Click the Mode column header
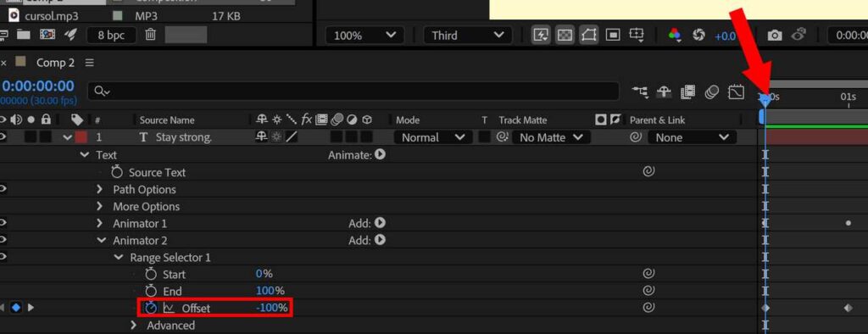 click(408, 120)
